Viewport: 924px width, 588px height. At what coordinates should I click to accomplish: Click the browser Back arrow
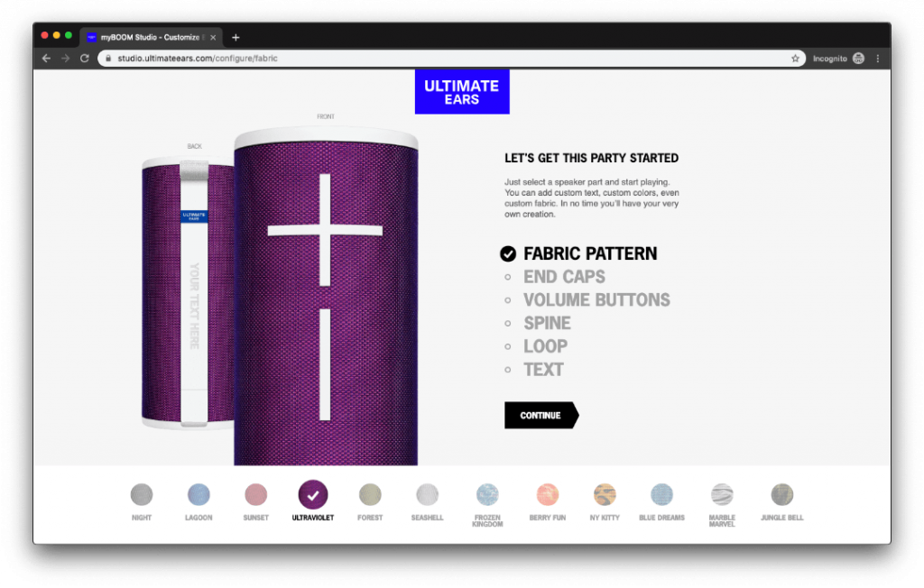[47, 59]
